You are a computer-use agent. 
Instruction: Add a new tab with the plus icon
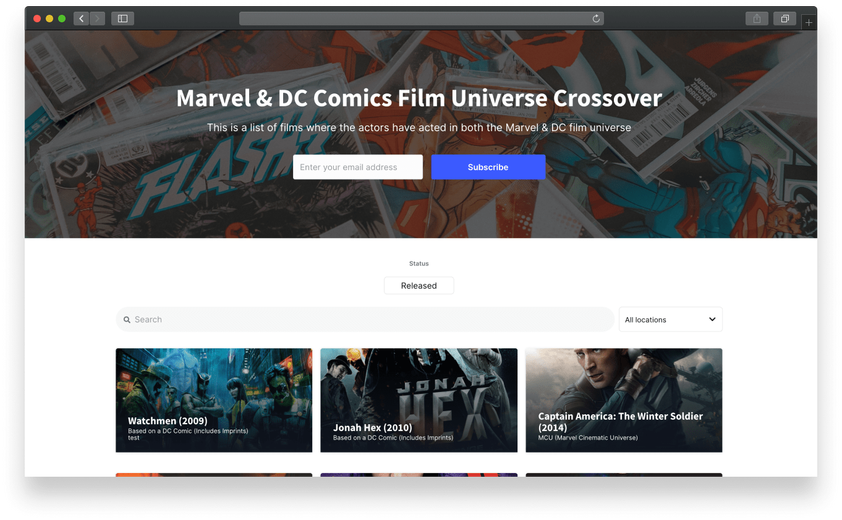tap(808, 23)
